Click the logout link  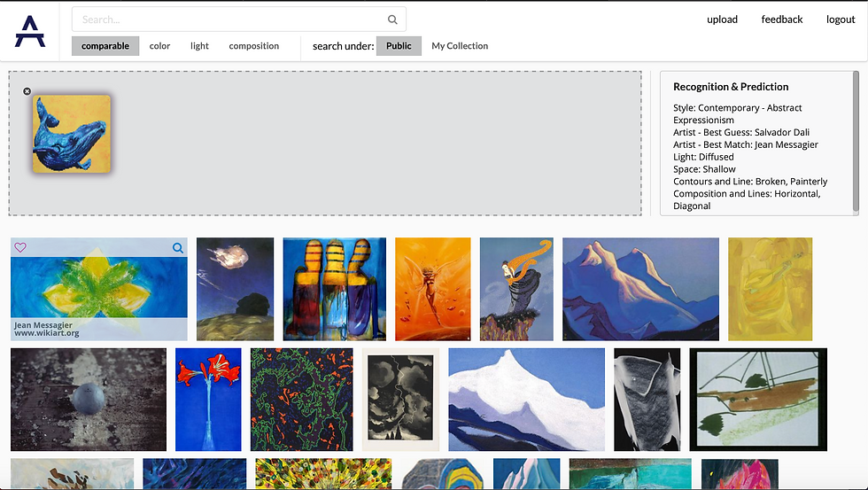841,19
